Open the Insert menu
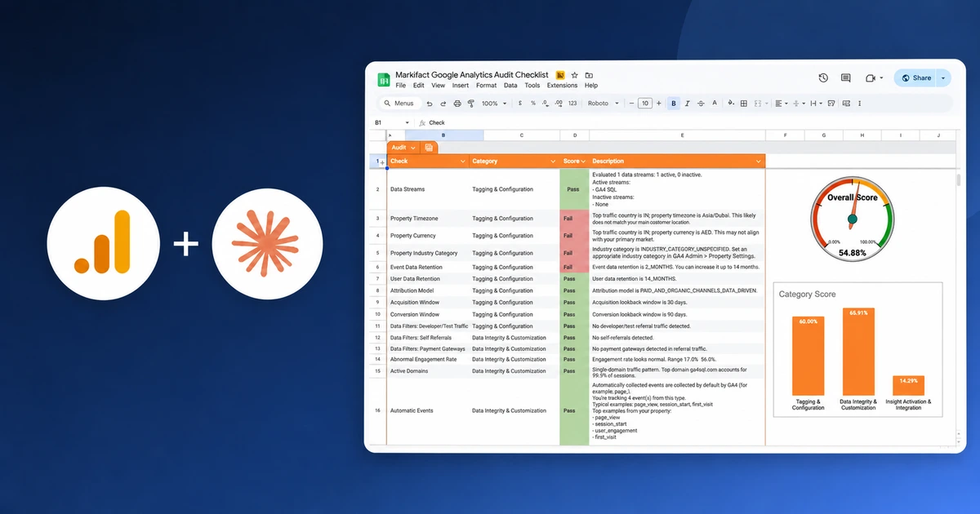 [461, 85]
